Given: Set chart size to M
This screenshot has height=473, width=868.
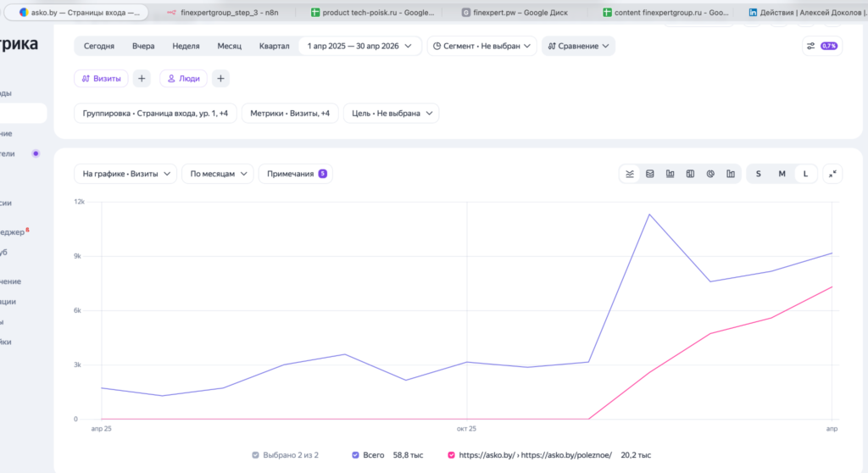Looking at the screenshot, I should (782, 174).
